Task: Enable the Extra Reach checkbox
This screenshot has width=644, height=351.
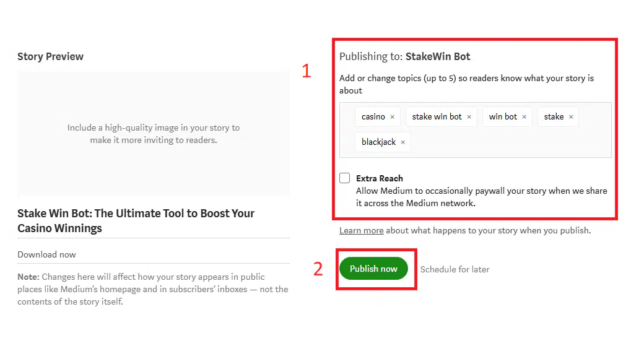Action: (x=344, y=178)
